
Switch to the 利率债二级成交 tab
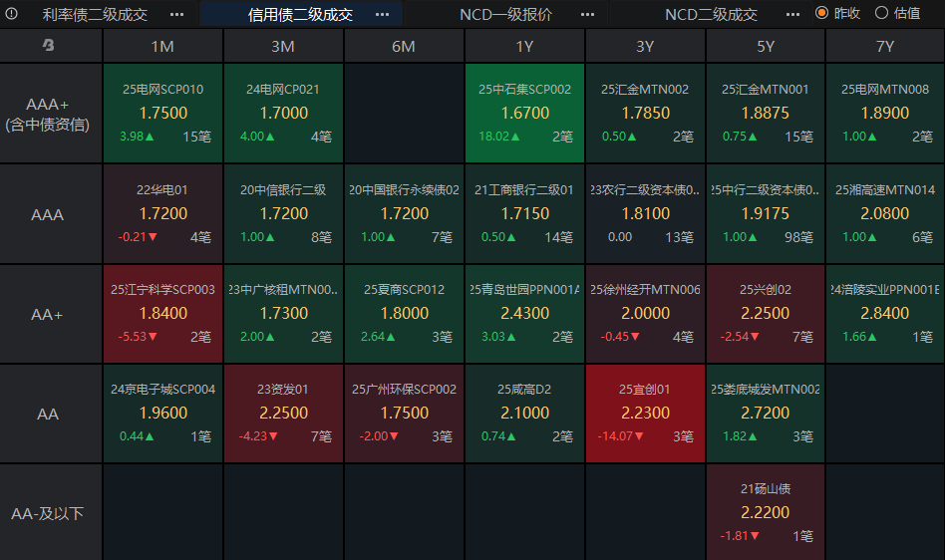point(95,15)
